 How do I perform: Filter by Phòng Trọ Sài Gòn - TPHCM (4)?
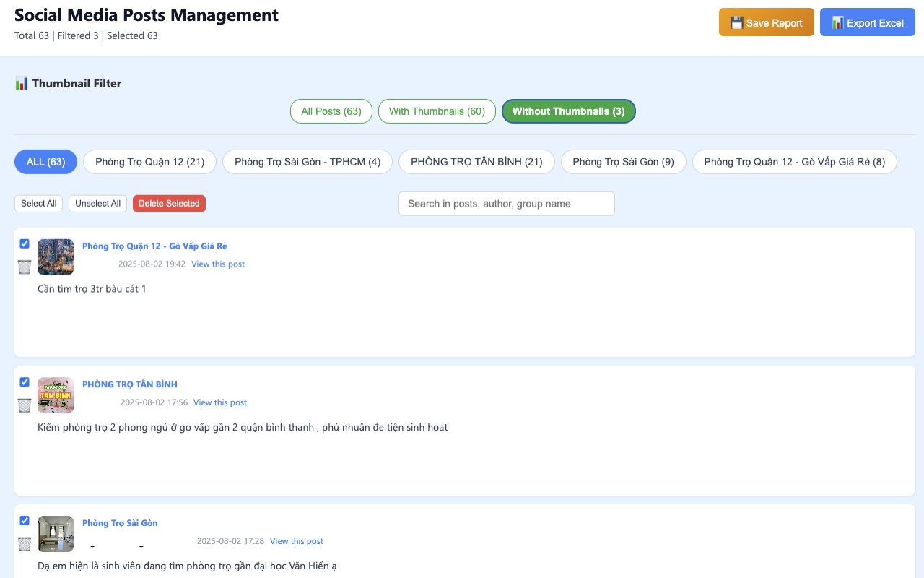[x=308, y=162]
